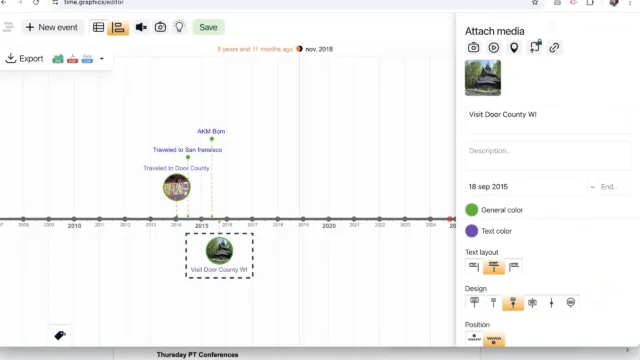Open browser extensions puzzle icon
Viewport: 640px width, 360px height.
coord(590,2)
